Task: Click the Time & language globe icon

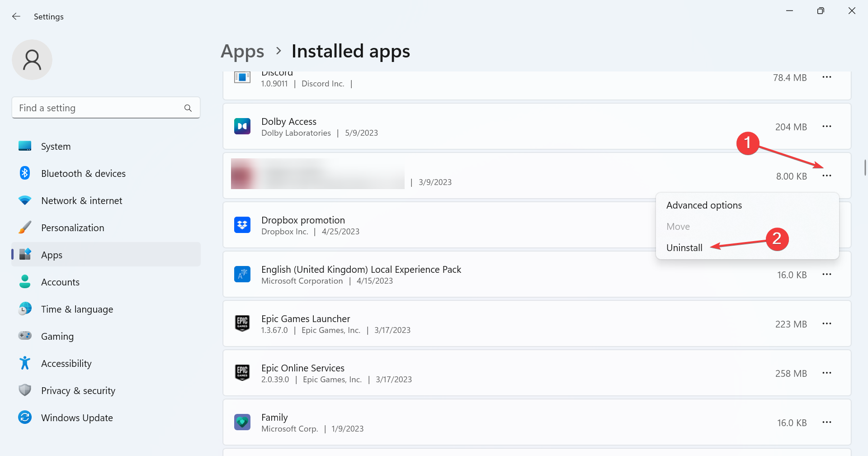Action: [25, 309]
